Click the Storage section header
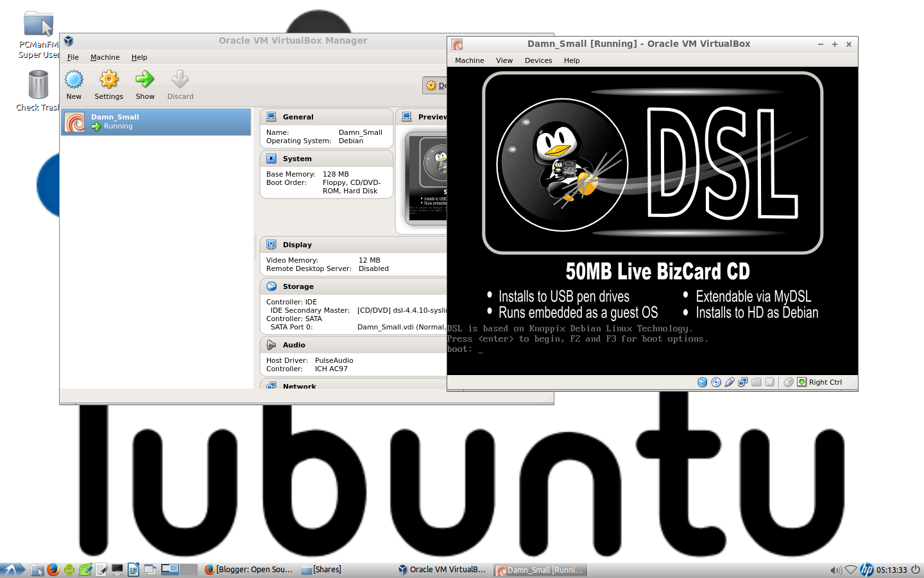This screenshot has width=924, height=578. click(298, 286)
